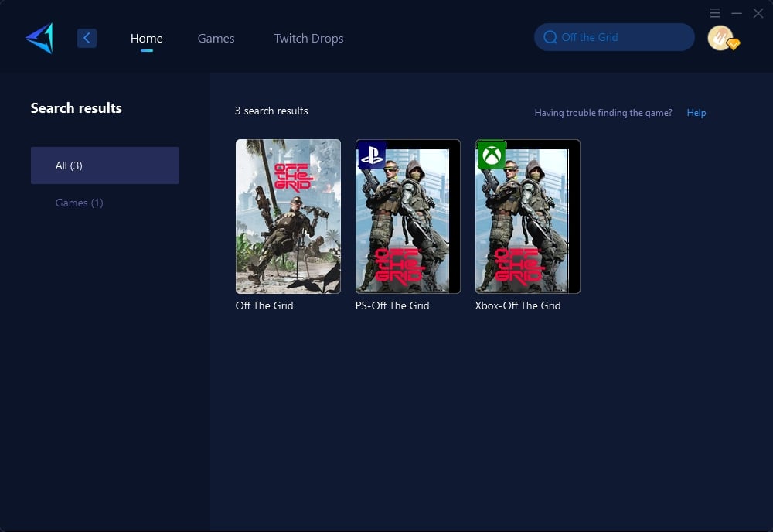Viewport: 773px width, 532px height.
Task: Open the Off The Grid game cover
Action: (x=288, y=217)
